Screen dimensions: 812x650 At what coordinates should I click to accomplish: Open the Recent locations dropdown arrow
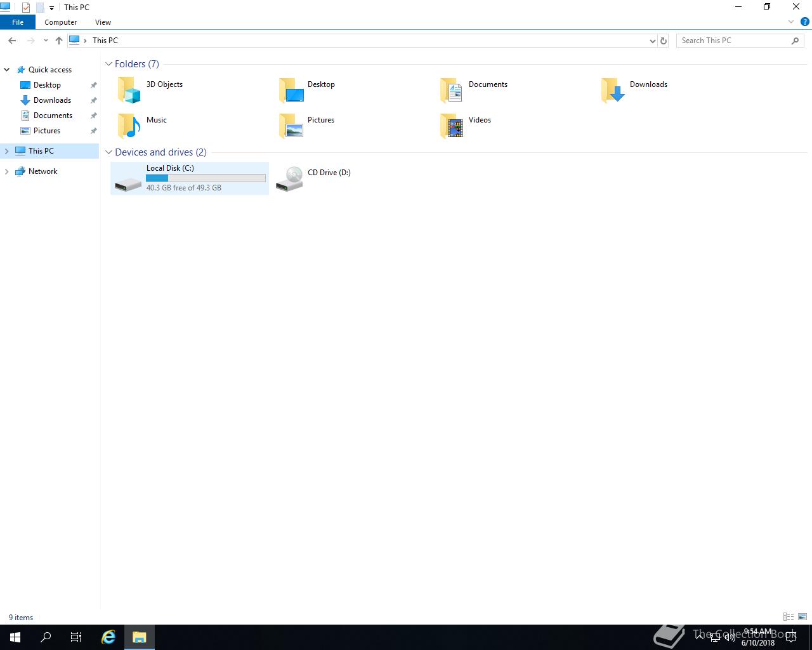(x=46, y=41)
